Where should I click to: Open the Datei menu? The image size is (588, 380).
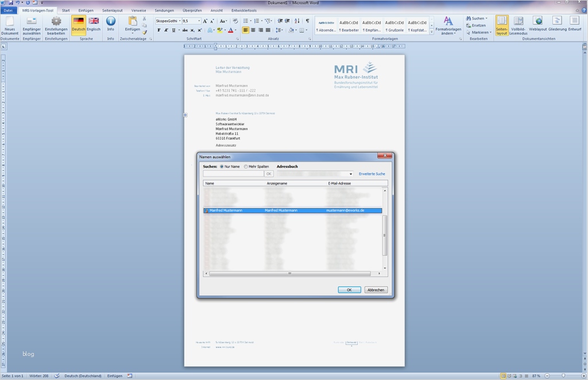[9, 10]
